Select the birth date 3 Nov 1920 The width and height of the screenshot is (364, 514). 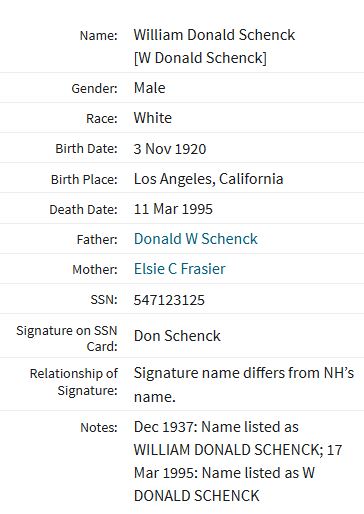[170, 149]
